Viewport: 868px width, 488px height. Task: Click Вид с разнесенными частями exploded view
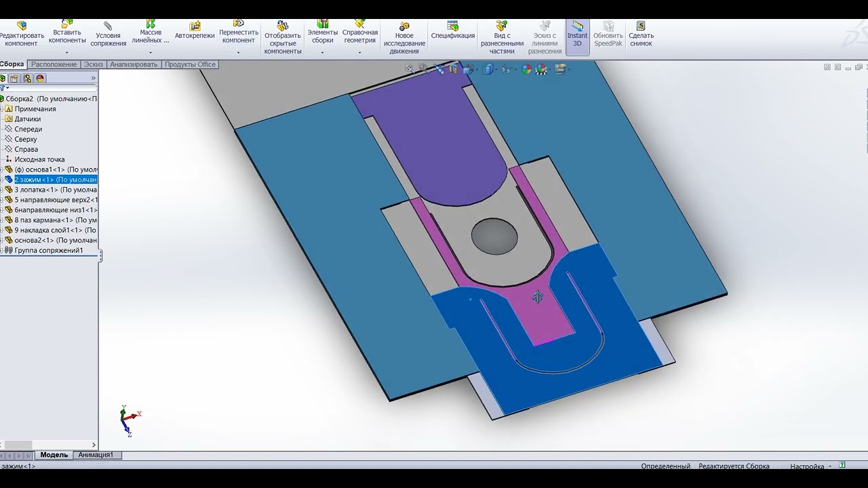(502, 38)
